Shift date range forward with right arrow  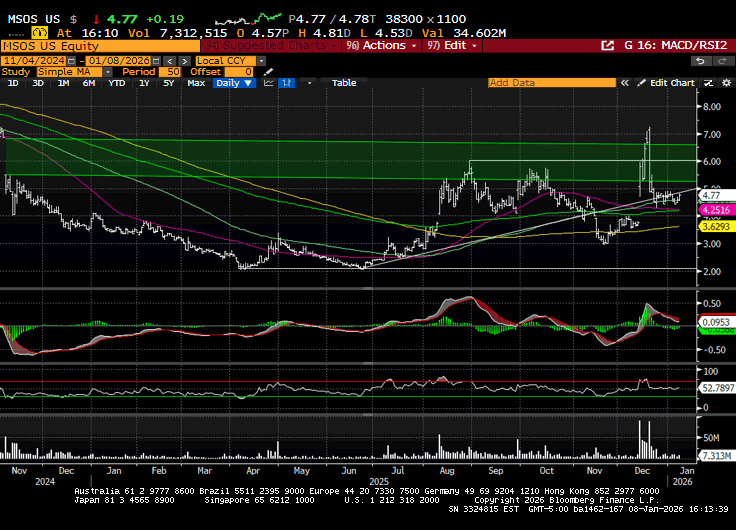pos(184,61)
